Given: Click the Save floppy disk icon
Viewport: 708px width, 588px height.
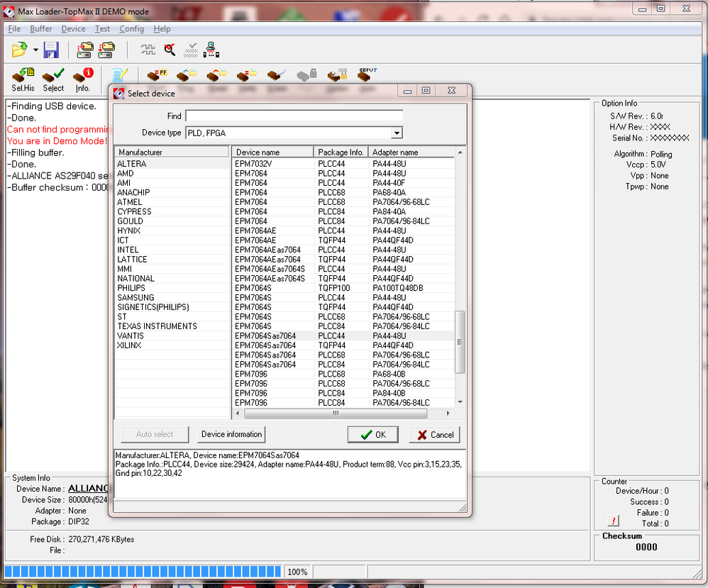Looking at the screenshot, I should [51, 50].
